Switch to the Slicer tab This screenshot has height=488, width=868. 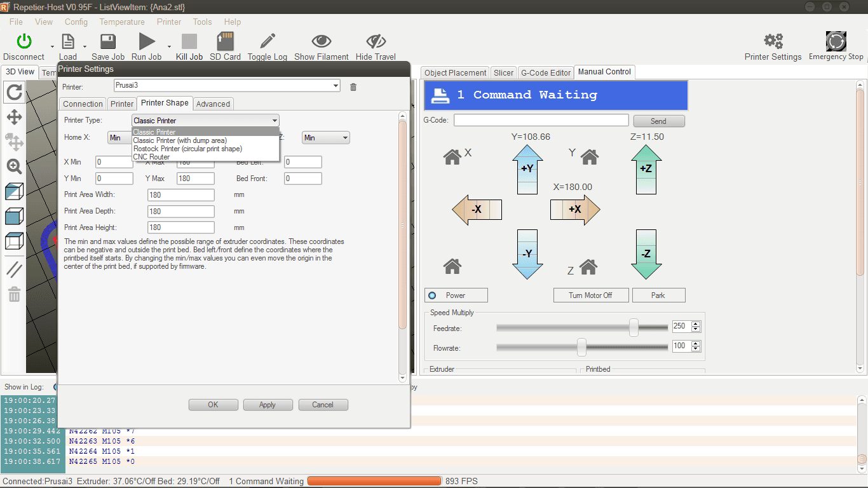503,72
